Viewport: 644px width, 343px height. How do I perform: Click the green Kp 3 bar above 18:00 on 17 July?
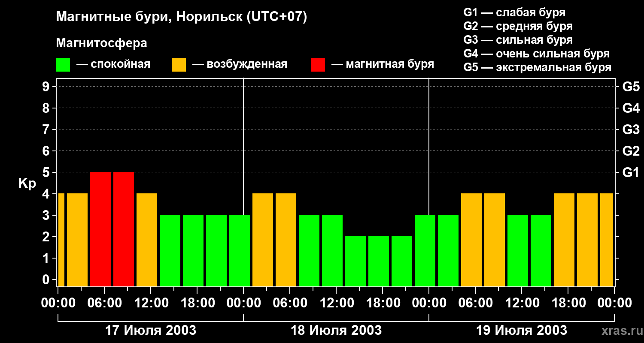tap(193, 251)
